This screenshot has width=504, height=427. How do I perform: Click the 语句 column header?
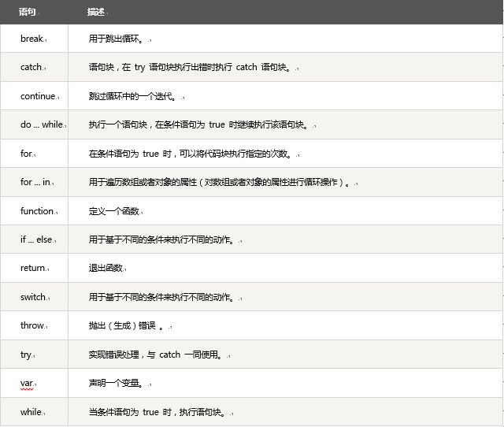27,13
